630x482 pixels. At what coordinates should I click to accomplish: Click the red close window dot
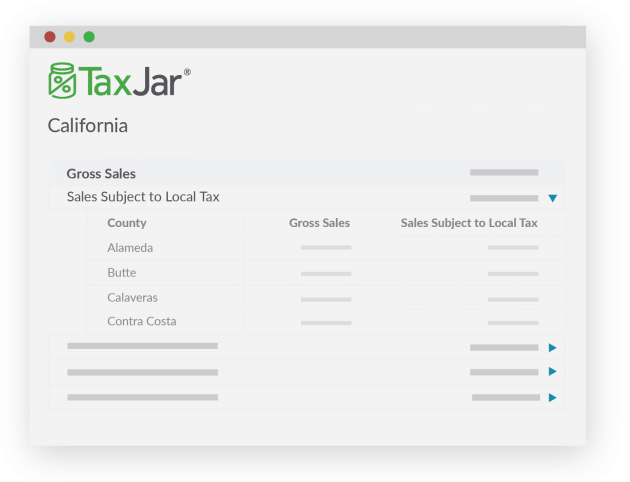[50, 37]
